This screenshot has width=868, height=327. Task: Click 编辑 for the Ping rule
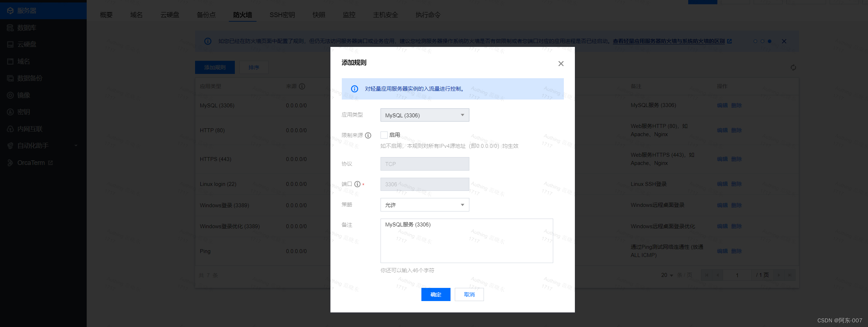pyautogui.click(x=722, y=251)
